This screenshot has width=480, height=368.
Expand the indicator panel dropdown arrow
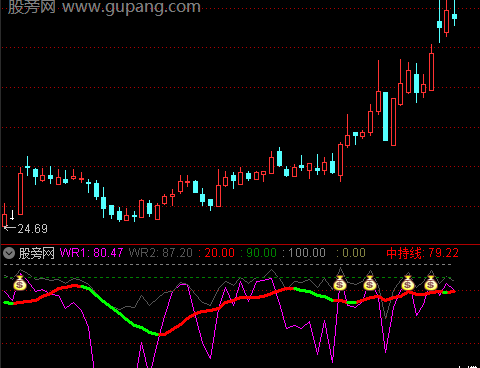pos(9,253)
